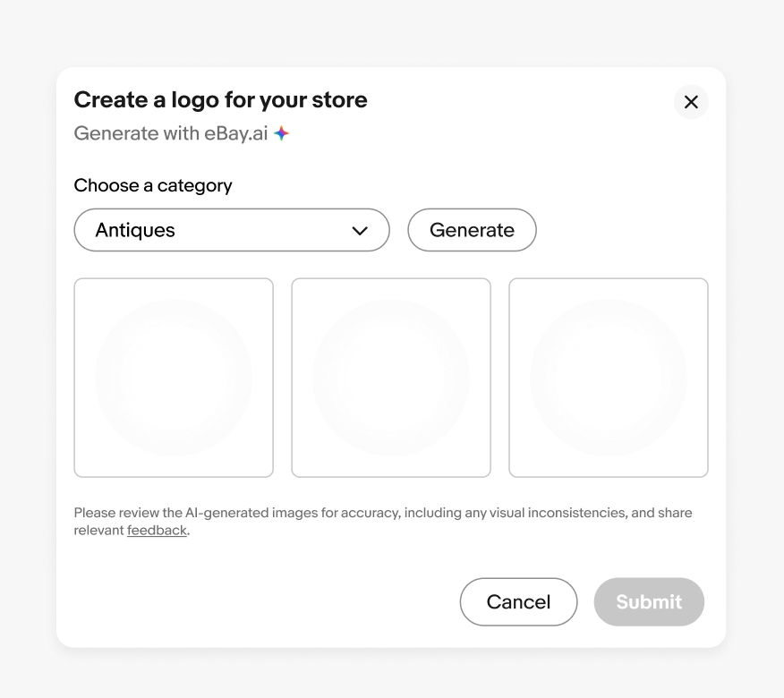The height and width of the screenshot is (698, 784).
Task: Click the "Generate with eBay.ai" subtitle text
Action: (x=170, y=134)
